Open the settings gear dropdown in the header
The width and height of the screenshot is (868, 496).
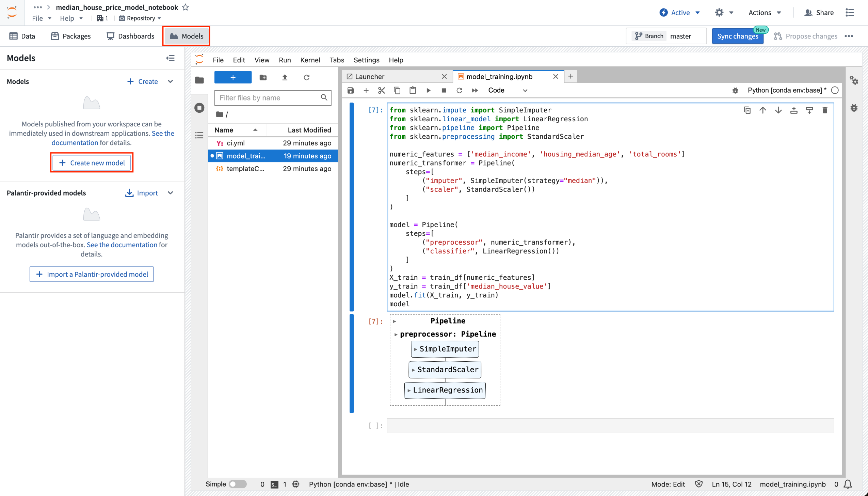click(724, 13)
